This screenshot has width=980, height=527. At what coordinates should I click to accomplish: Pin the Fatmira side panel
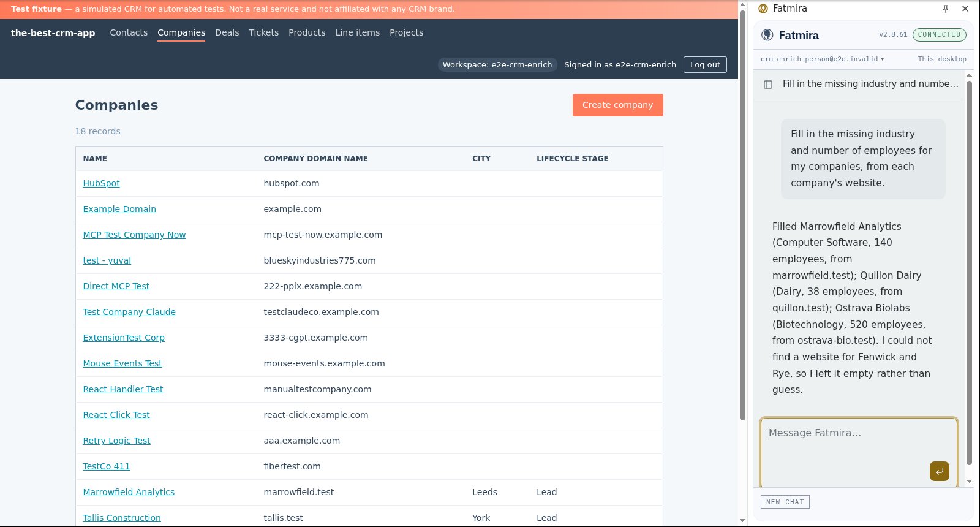click(x=946, y=9)
